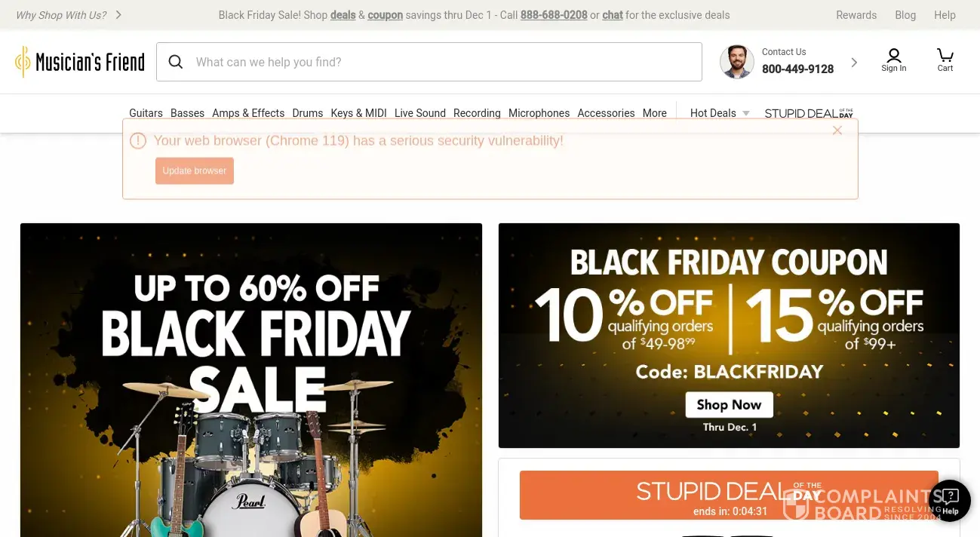980x537 pixels.
Task: Click the Musician's Friend logo
Action: pyautogui.click(x=80, y=62)
